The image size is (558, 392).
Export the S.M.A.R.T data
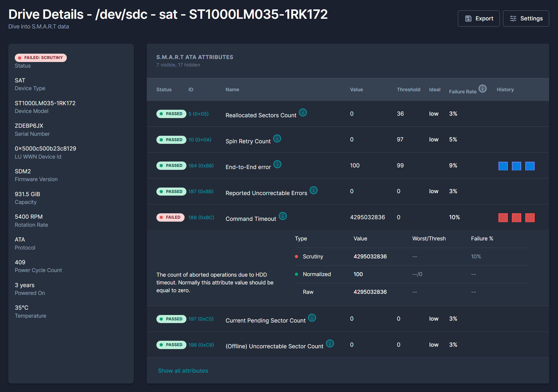(x=479, y=18)
